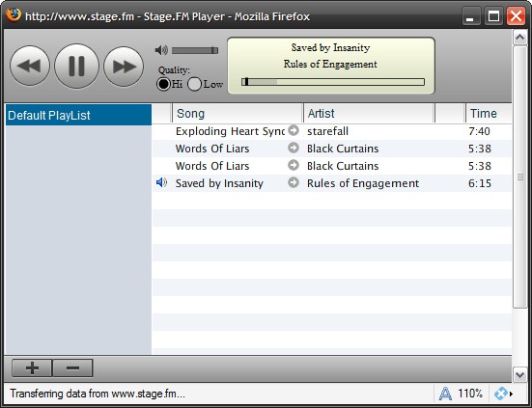Viewport: 532px width, 408px height.
Task: Select the Low quality radio button
Action: [194, 84]
